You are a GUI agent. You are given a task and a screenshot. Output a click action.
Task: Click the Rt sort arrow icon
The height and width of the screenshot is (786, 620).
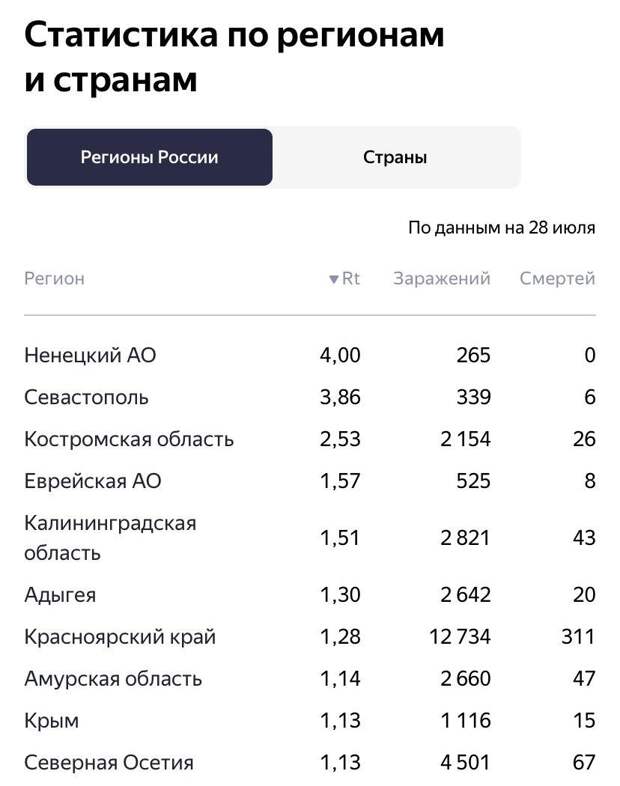[x=334, y=279]
